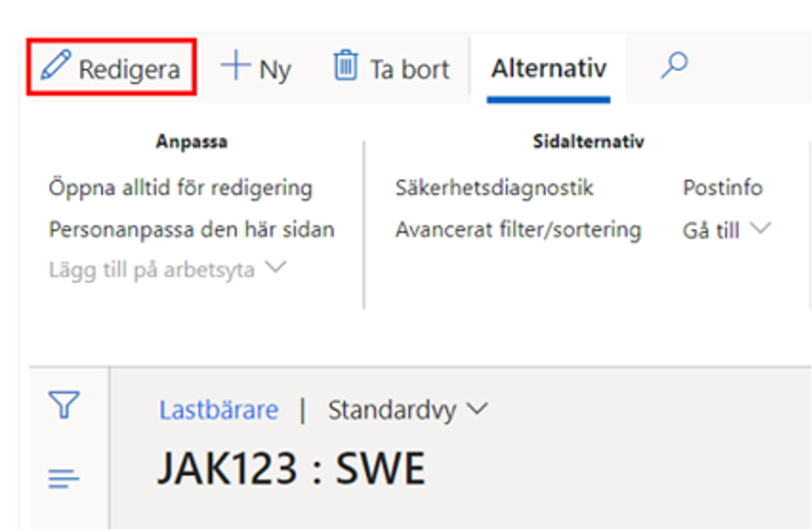This screenshot has height=530, width=812.
Task: Open Postinfo
Action: 722,187
